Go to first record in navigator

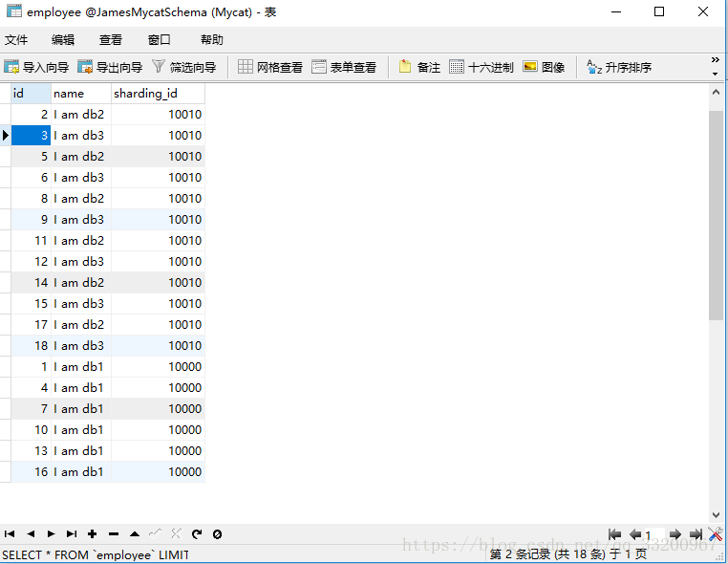(x=10, y=534)
